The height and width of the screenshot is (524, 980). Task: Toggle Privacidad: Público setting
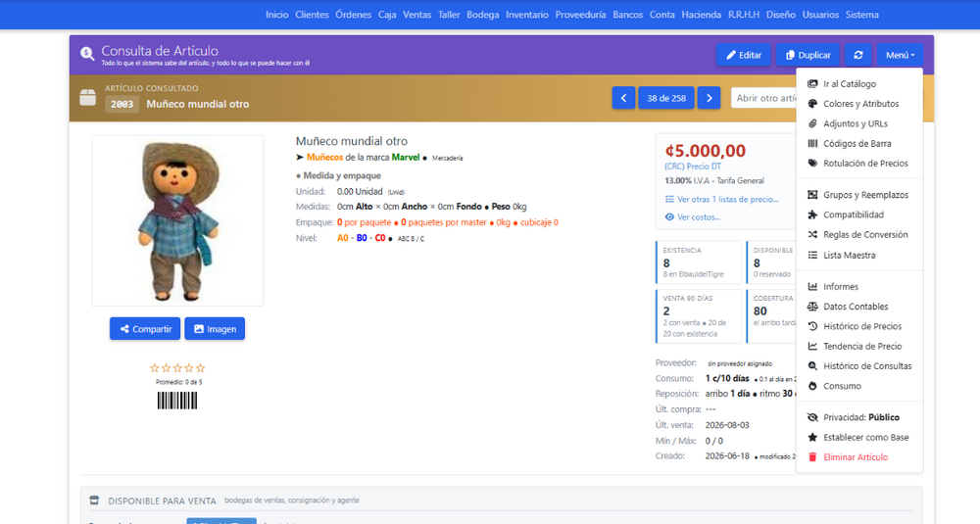(x=860, y=417)
